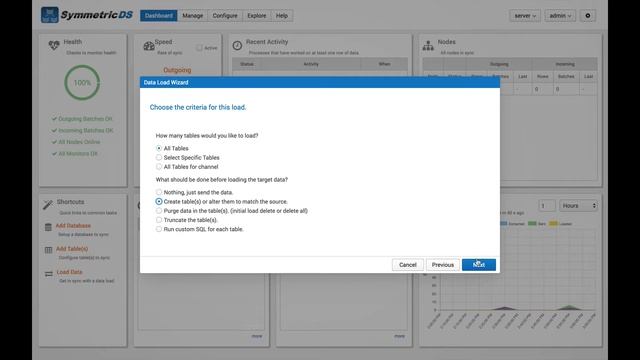Open the admin user dropdown
Viewport: 640px width, 360px height.
point(560,16)
